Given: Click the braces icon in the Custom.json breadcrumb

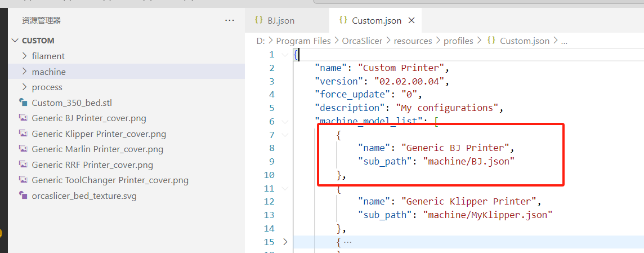Looking at the screenshot, I should click(491, 41).
